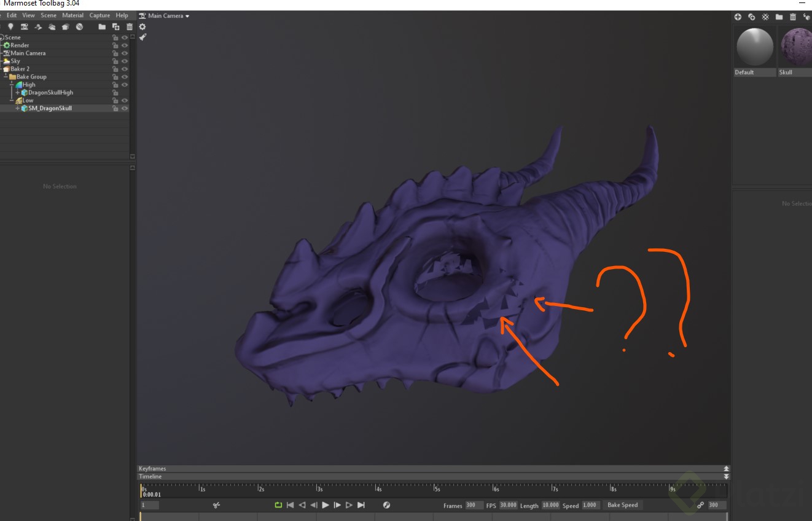Image resolution: width=812 pixels, height=521 pixels.
Task: Hide the Baker 2 object
Action: click(x=125, y=69)
